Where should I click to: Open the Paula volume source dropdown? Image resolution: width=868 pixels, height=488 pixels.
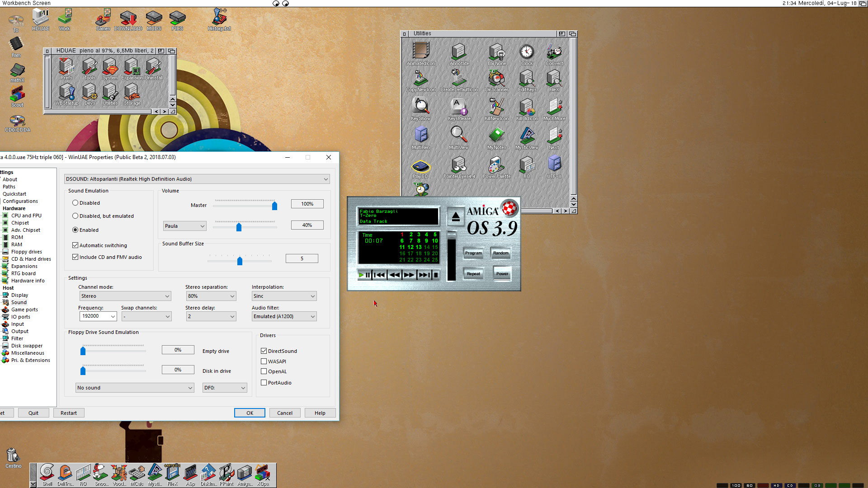[x=184, y=226]
